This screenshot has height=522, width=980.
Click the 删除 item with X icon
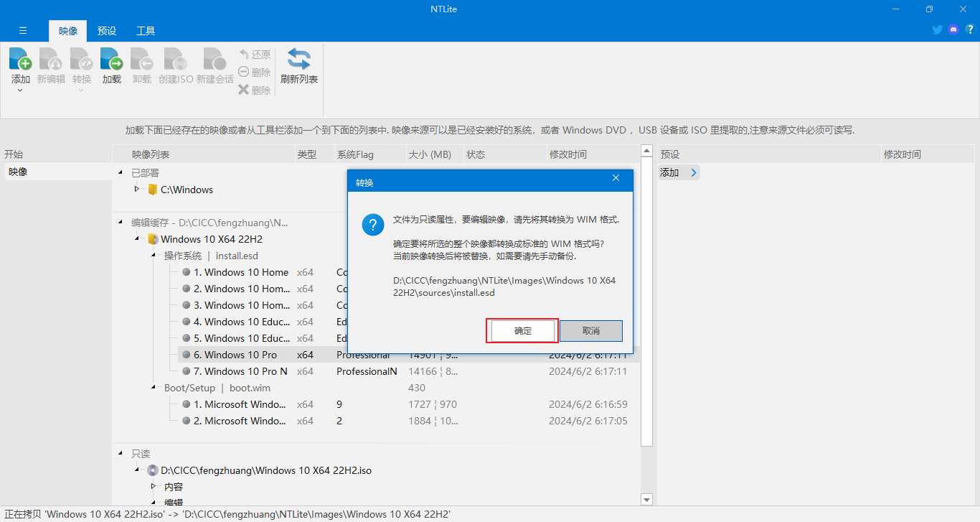click(255, 90)
